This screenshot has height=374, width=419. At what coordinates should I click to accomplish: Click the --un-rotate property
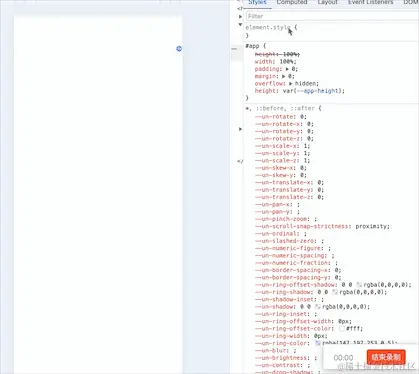pos(275,117)
